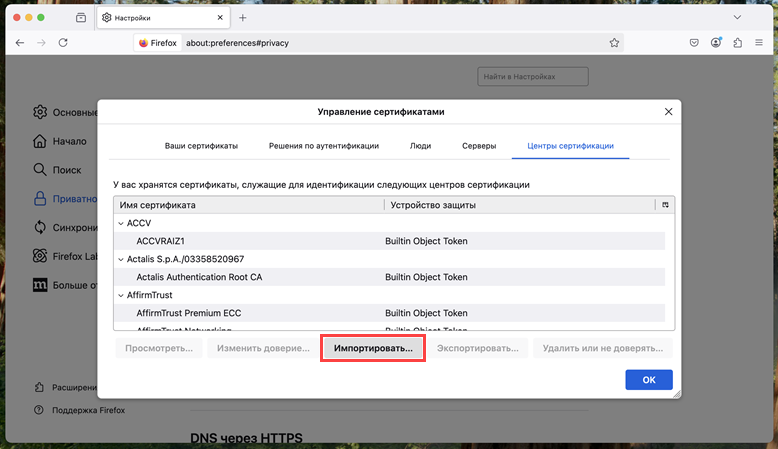
Task: Select AffirmTrust Premium ECC row
Action: coord(389,313)
